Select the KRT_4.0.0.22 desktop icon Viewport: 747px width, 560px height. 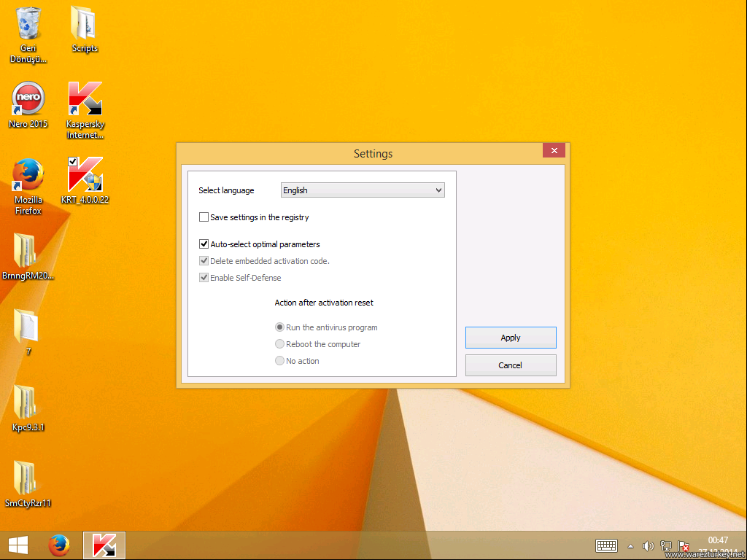(85, 176)
